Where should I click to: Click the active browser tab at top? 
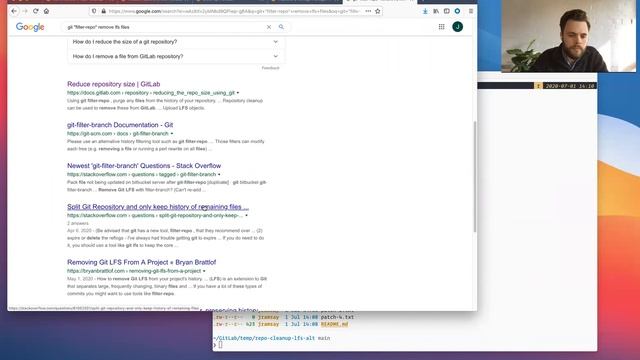(380, 2)
